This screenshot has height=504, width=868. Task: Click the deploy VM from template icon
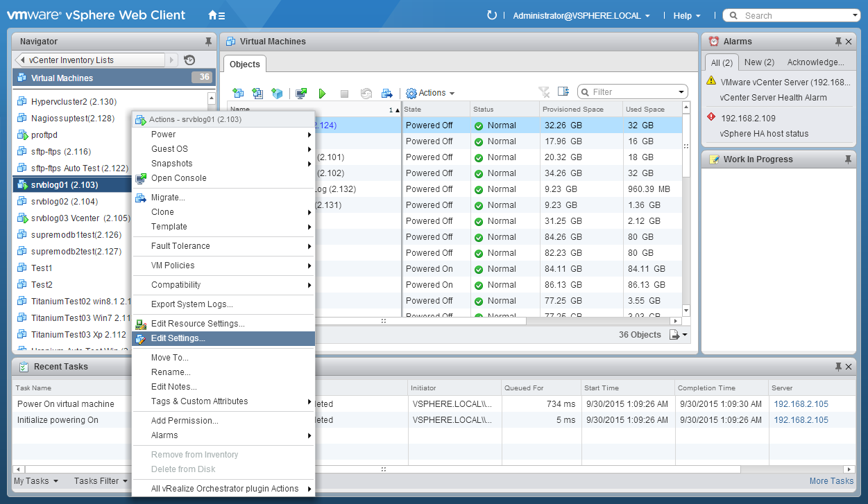[257, 93]
